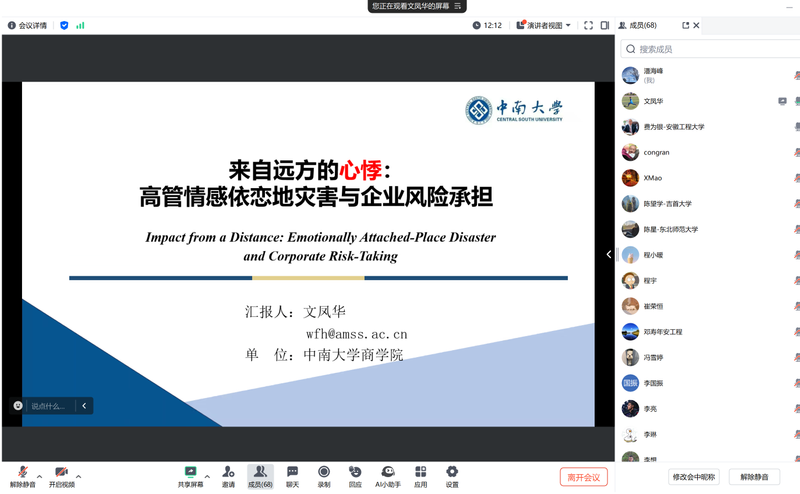Screen dimensions: 800x494
Task: Collapse the side panel with the arrow handle
Action: tap(608, 254)
